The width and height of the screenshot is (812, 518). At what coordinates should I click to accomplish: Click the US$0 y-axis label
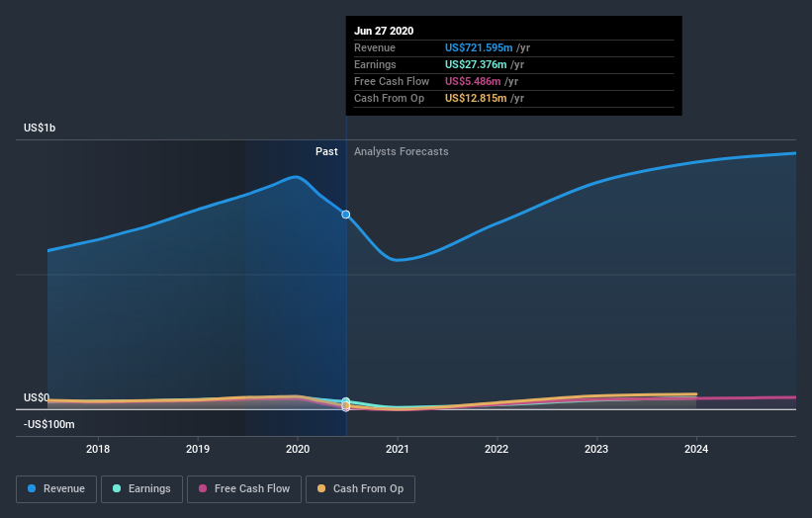(x=37, y=397)
